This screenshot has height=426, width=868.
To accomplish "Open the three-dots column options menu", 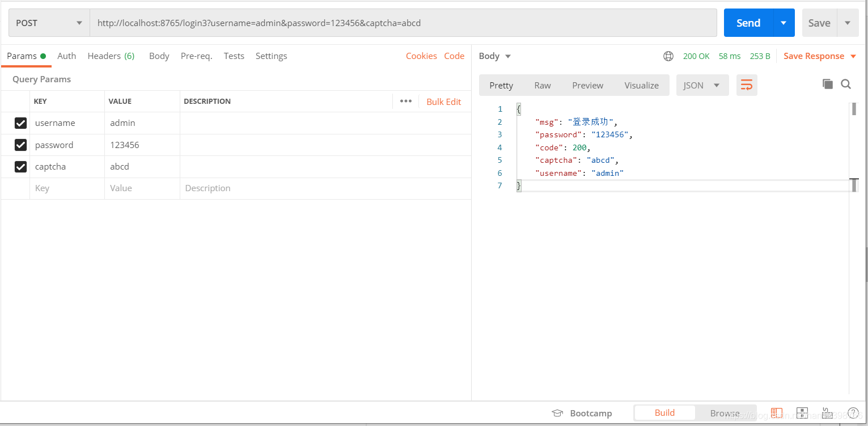I will point(405,101).
